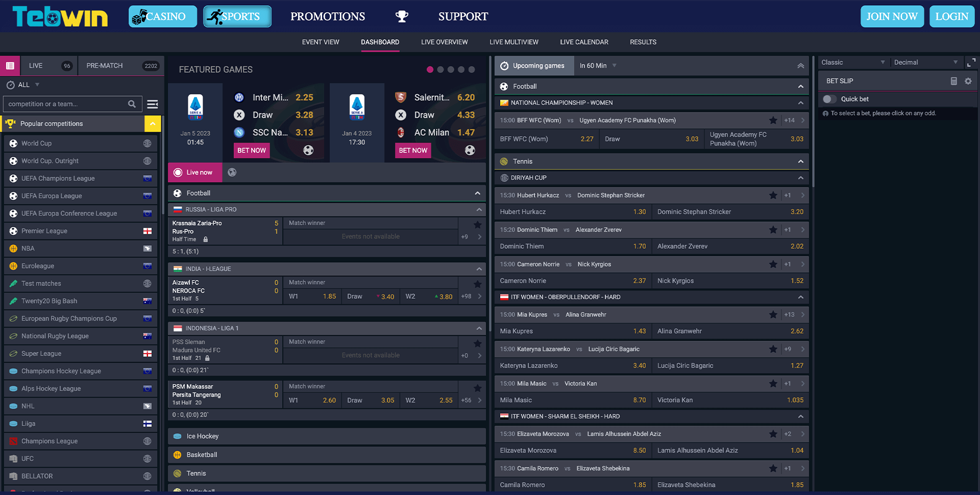Click the search magnifier icon
The height and width of the screenshot is (495, 980).
(x=132, y=104)
